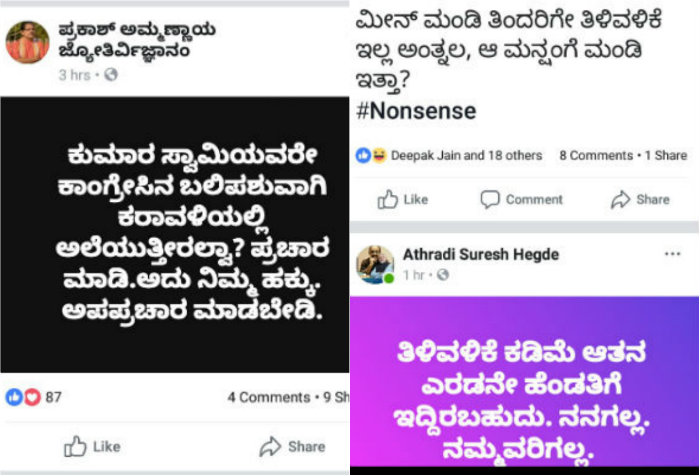Viewport: 700px width, 476px height.
Task: Share the post with 87 reactions
Action: coord(292,446)
